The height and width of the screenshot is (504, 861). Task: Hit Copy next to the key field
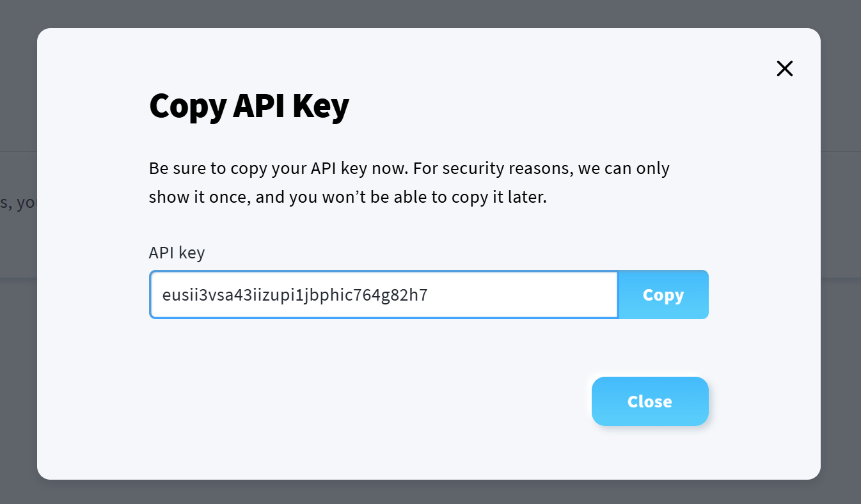click(x=663, y=295)
